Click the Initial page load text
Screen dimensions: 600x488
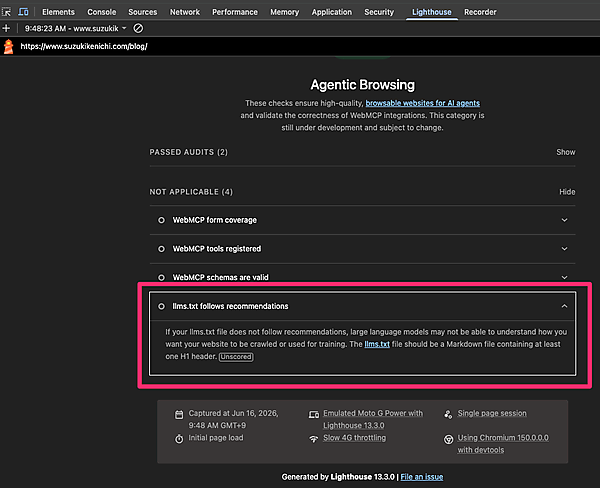[x=216, y=438]
